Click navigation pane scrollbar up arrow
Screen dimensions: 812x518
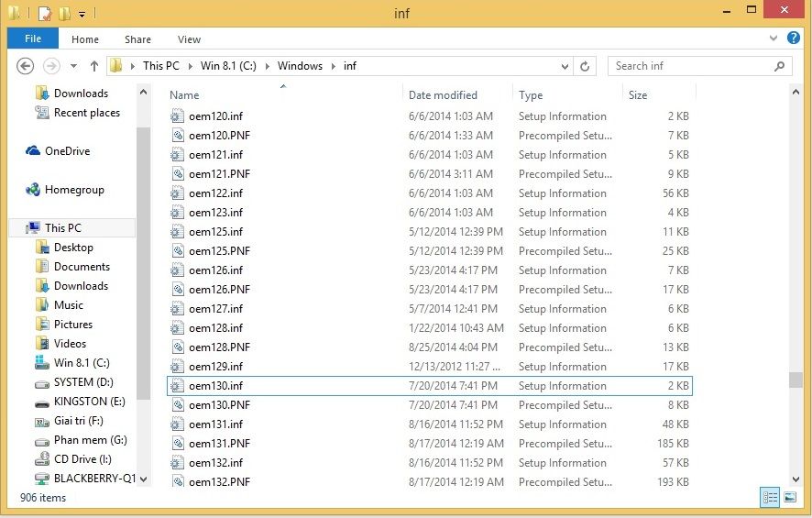coord(144,93)
